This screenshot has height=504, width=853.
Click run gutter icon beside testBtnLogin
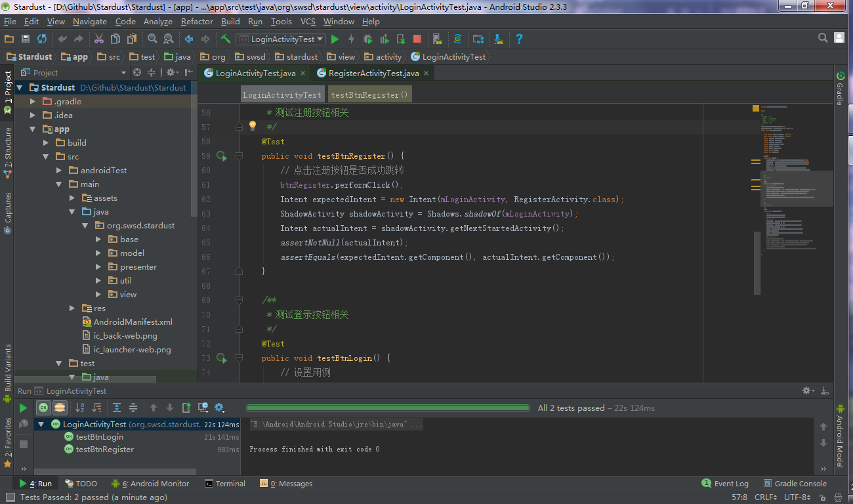click(221, 358)
